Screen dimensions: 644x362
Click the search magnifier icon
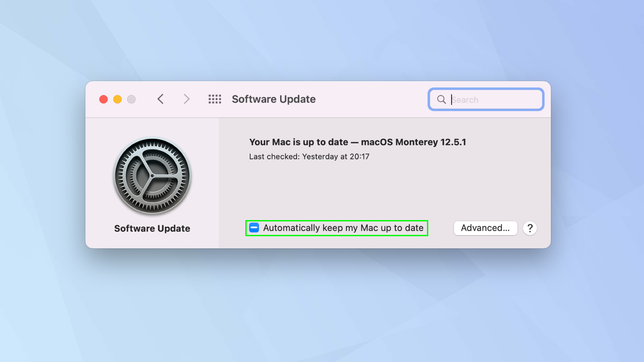tap(441, 99)
